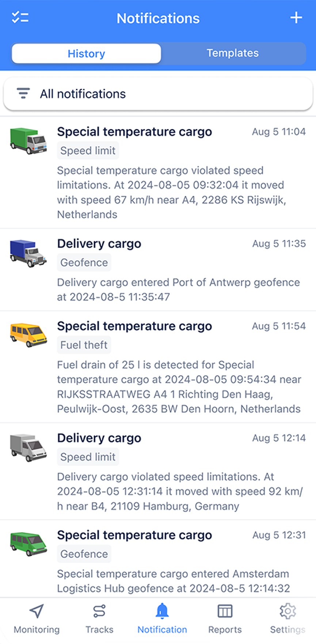Open Delivery cargo 12:14 speed notification
The width and height of the screenshot is (316, 644).
click(158, 472)
